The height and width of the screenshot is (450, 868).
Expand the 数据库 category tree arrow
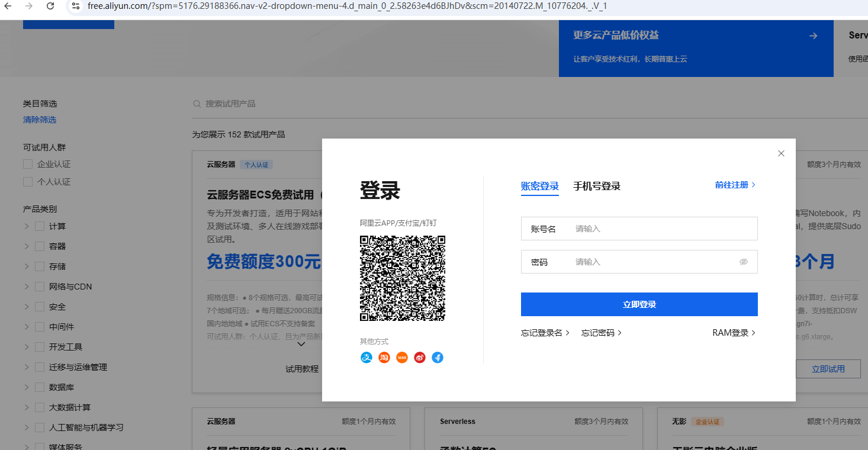27,387
